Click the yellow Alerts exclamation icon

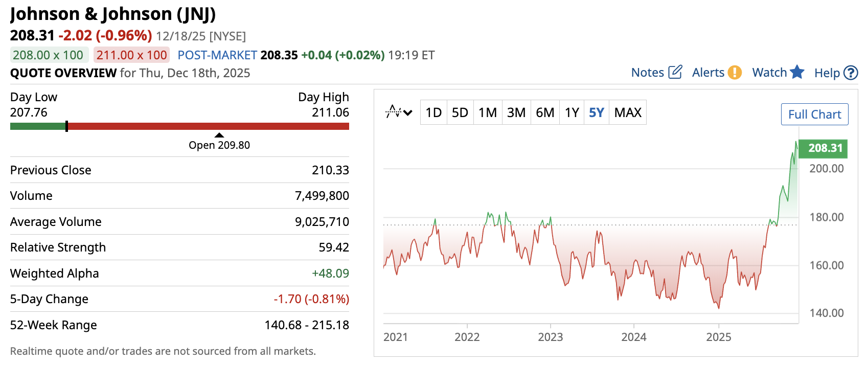[735, 73]
